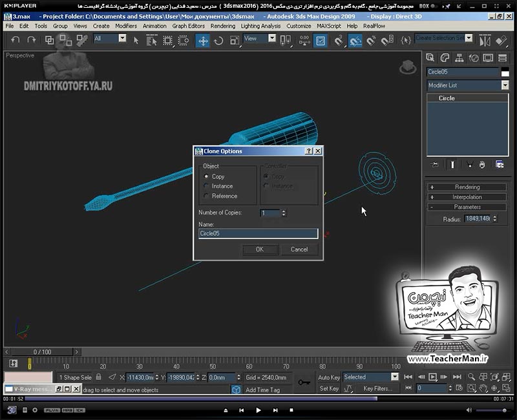The height and width of the screenshot is (420, 517).
Task: Click Configure Modifier Sets icon
Action: pos(500,165)
